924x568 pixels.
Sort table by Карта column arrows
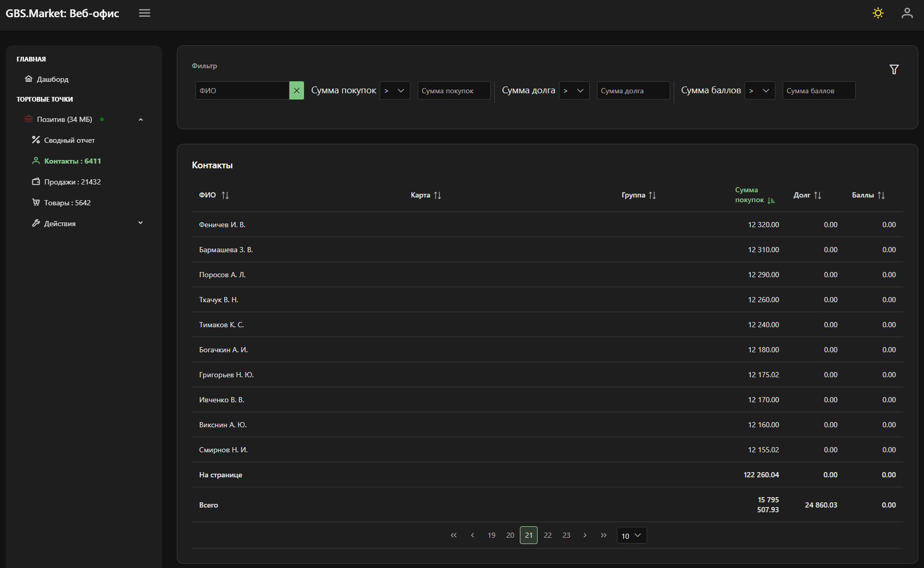(x=437, y=195)
